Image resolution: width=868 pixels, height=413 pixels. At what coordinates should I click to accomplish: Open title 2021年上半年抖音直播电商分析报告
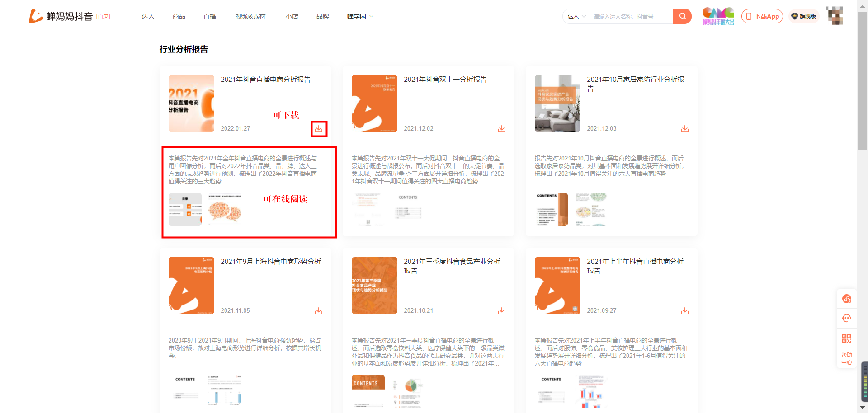[x=635, y=266]
